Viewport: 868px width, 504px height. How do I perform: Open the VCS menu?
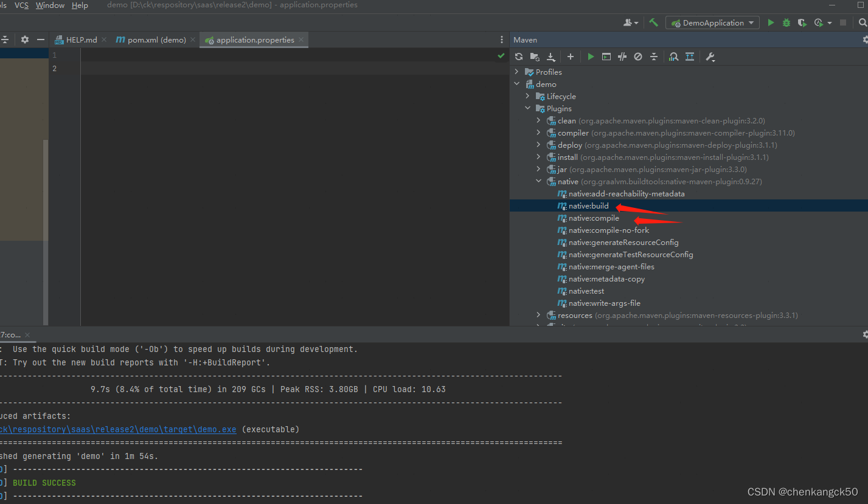pos(21,5)
